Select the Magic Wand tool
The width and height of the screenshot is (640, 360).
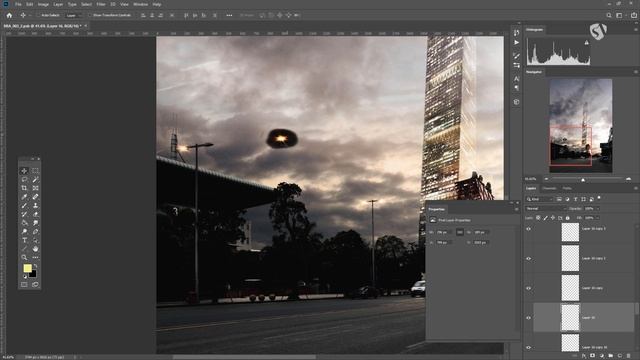pos(35,180)
